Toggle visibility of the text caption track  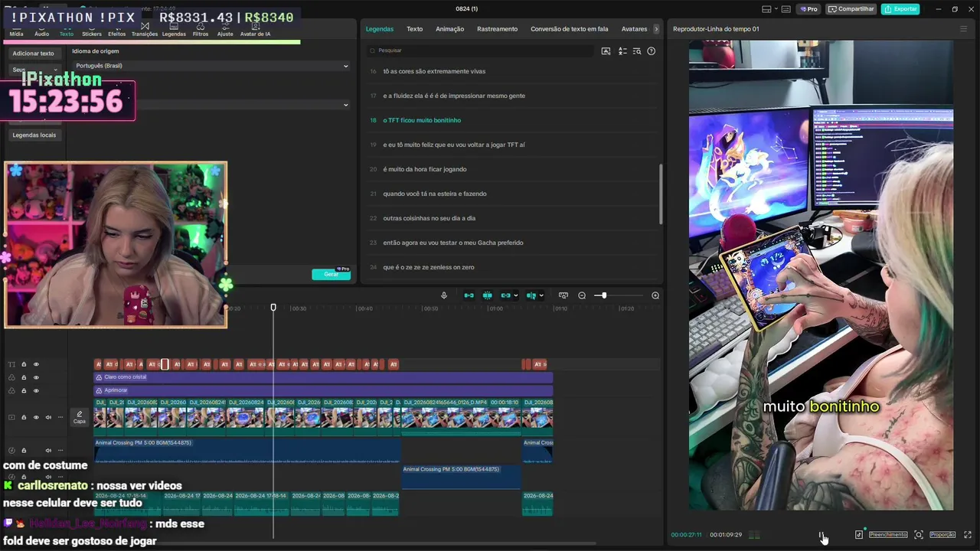(x=36, y=364)
